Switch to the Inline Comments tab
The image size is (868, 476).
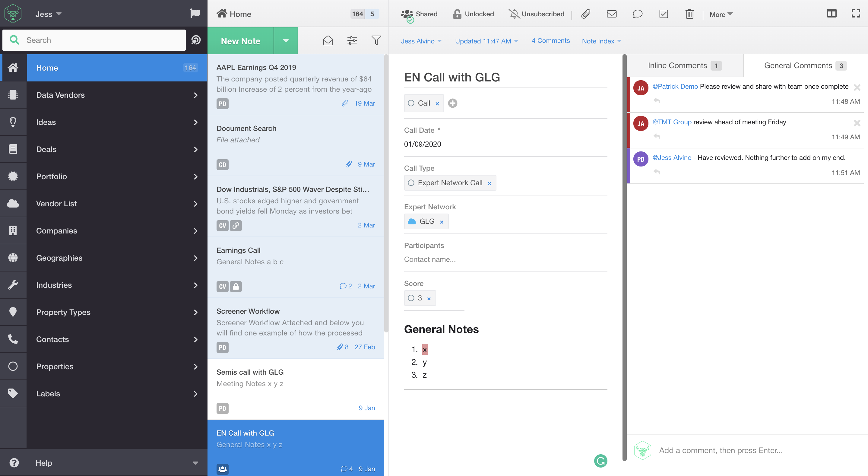coord(684,66)
